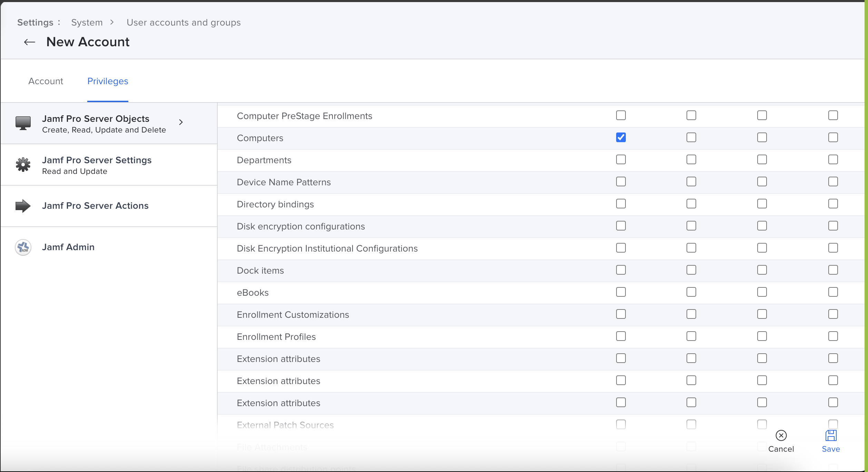Click the Computer PreStage Enrollments label
Screen dimensions: 868x472
click(x=304, y=116)
